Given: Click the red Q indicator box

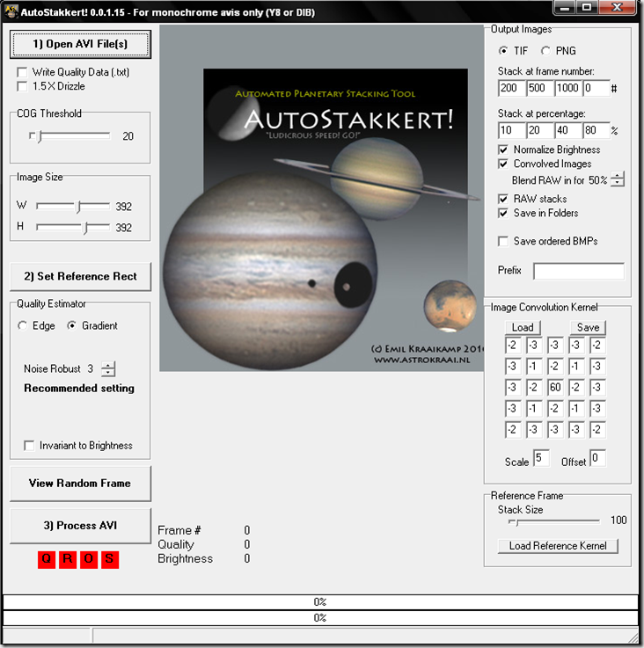Looking at the screenshot, I should tap(47, 559).
